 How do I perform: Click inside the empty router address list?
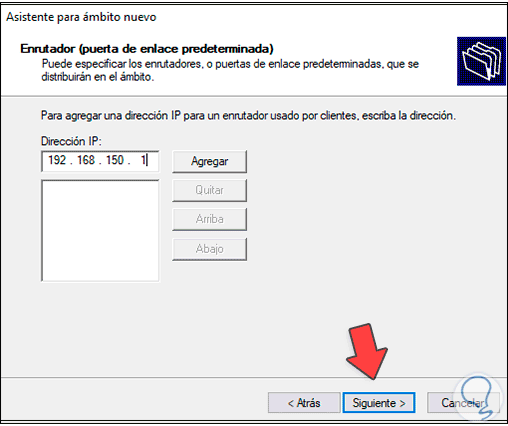(x=100, y=231)
